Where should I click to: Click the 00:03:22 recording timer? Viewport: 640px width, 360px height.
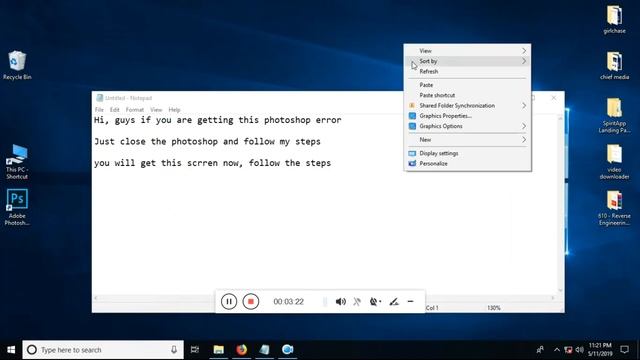coord(289,302)
